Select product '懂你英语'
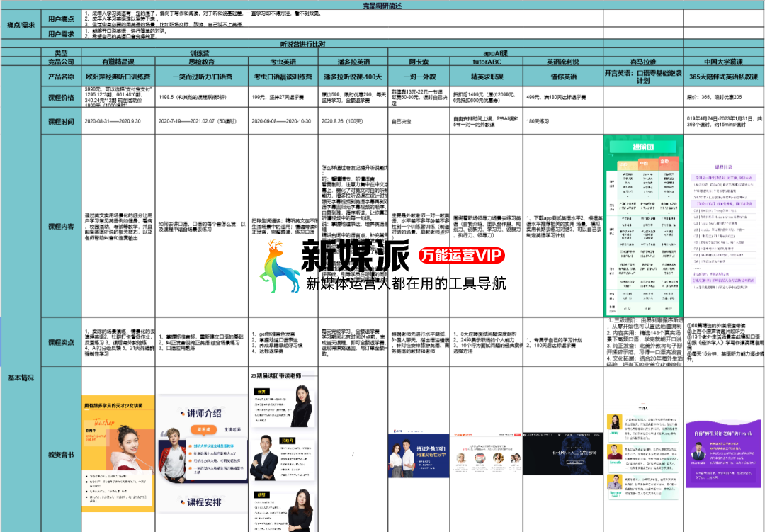Image resolution: width=765 pixels, height=532 pixels. pyautogui.click(x=562, y=77)
